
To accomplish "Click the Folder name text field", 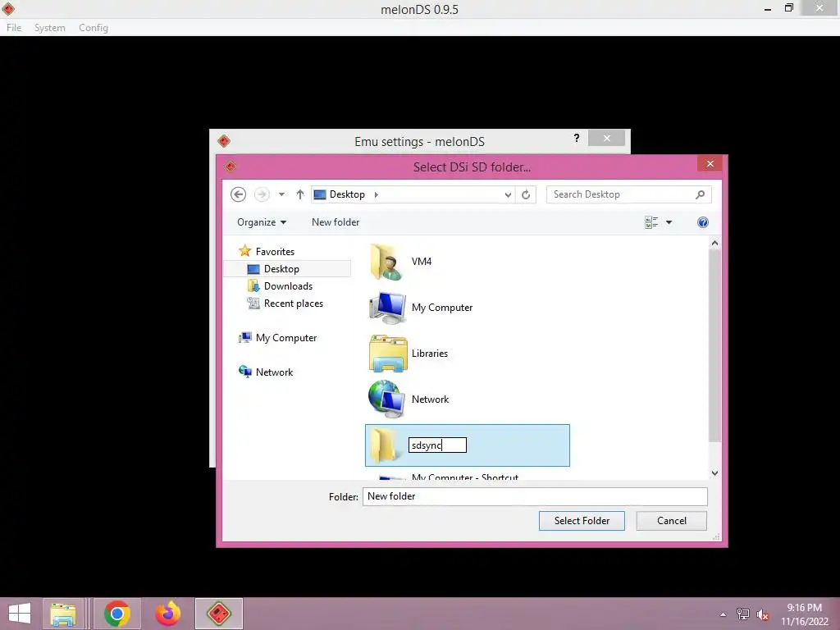I will pyautogui.click(x=535, y=496).
